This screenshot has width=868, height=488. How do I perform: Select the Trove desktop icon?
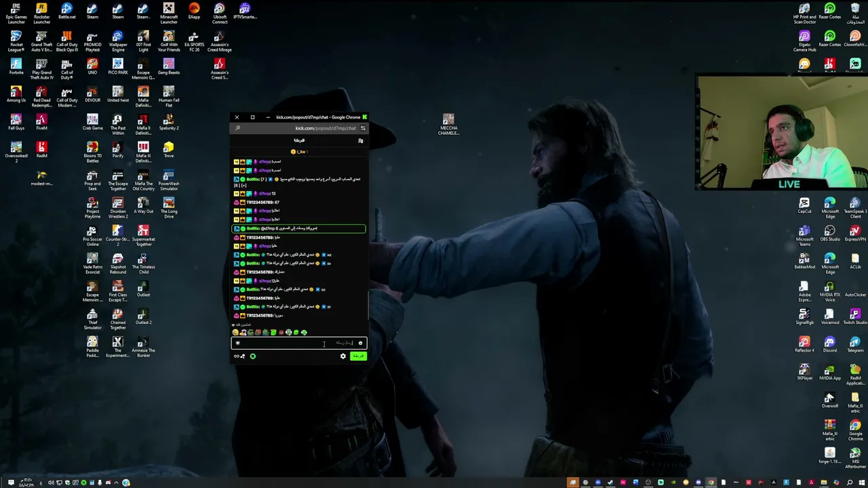(x=169, y=150)
